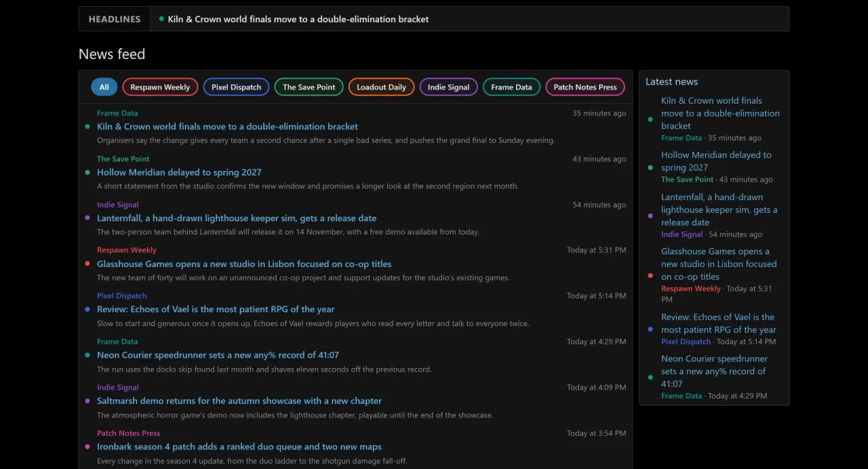868x469 pixels.
Task: Open Hollow Meridian story in Latest news
Action: coord(716,161)
